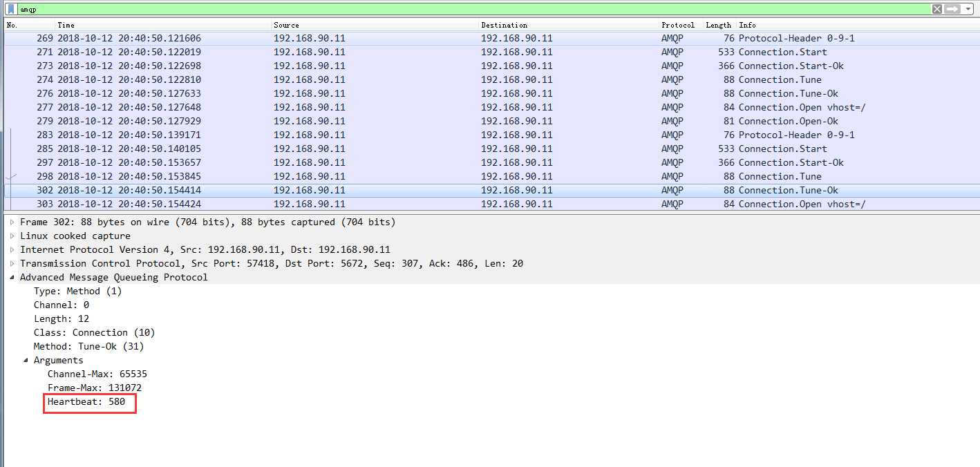Click the Linux cooked capture label
Viewport: 980px width, 467px height.
pyautogui.click(x=75, y=236)
